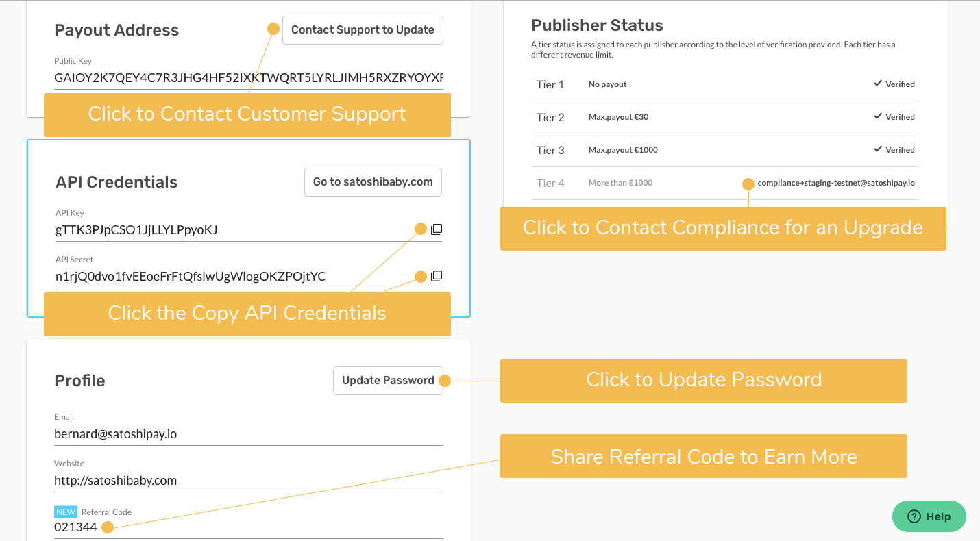Click the Tier 4 'More than €1000' row
The width and height of the screenshot is (980, 541).
coord(620,183)
